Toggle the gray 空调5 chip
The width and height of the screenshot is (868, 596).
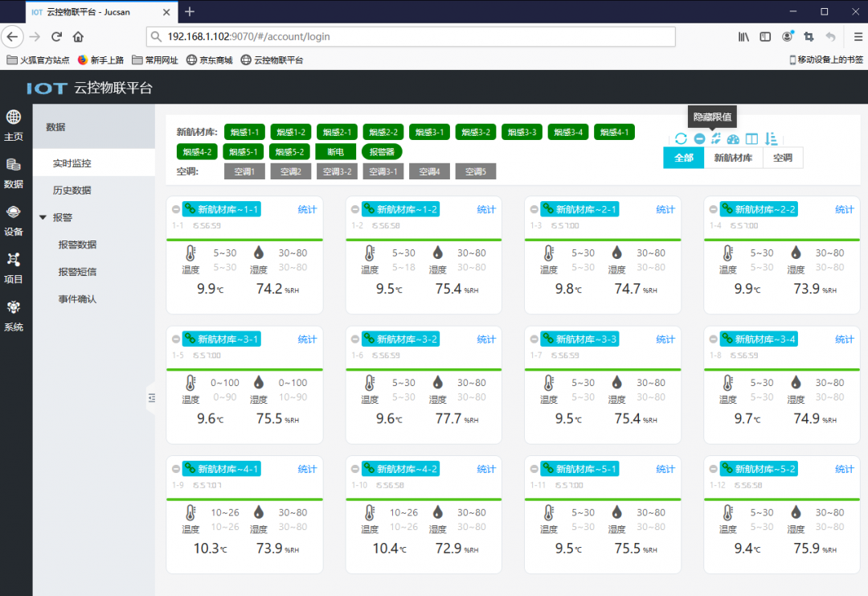pyautogui.click(x=476, y=171)
